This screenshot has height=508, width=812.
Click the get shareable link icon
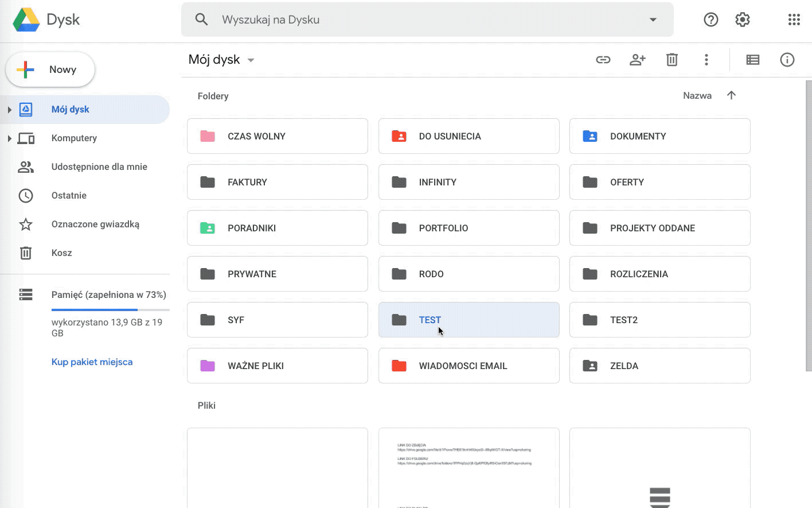(603, 60)
